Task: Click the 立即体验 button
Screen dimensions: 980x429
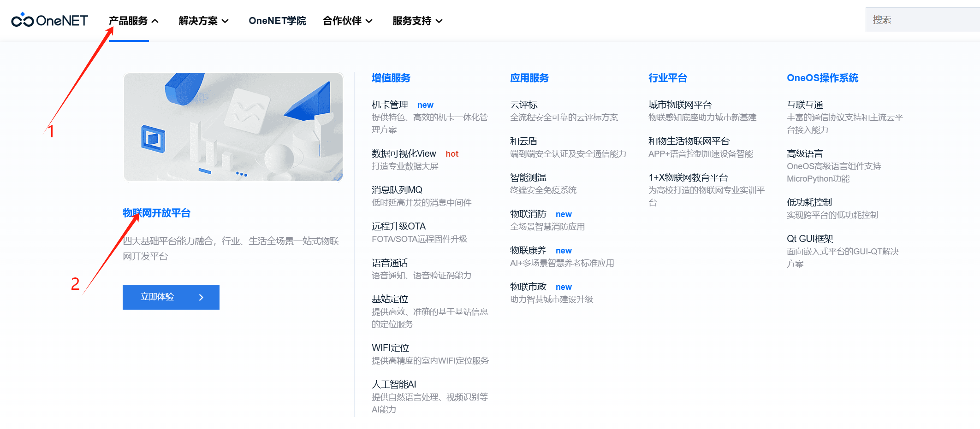Action: [x=171, y=297]
